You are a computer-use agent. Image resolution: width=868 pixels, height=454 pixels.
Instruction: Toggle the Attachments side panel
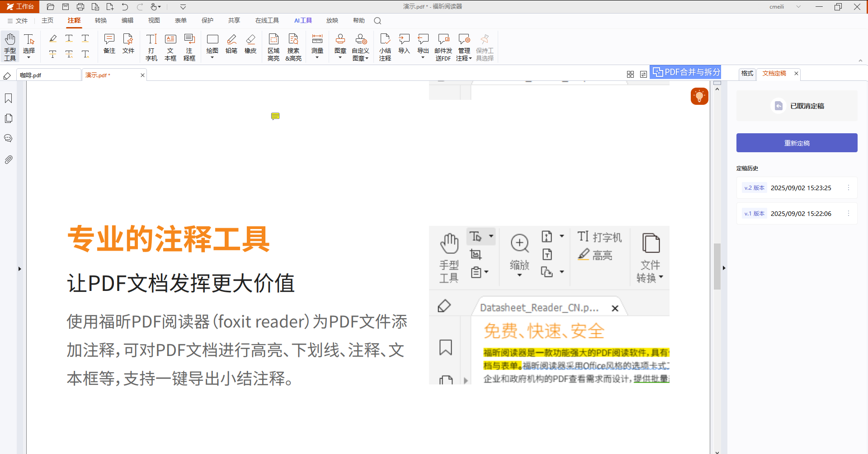pyautogui.click(x=8, y=159)
